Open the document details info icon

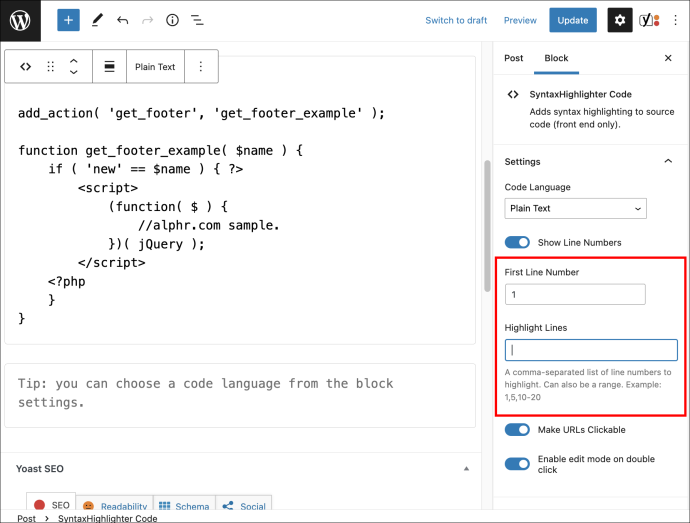pos(172,20)
